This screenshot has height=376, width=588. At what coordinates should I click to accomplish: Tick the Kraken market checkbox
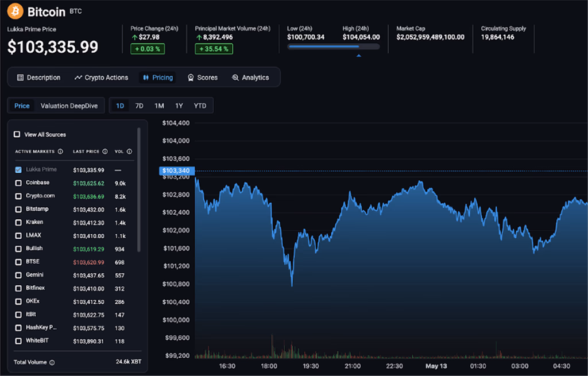click(x=18, y=222)
